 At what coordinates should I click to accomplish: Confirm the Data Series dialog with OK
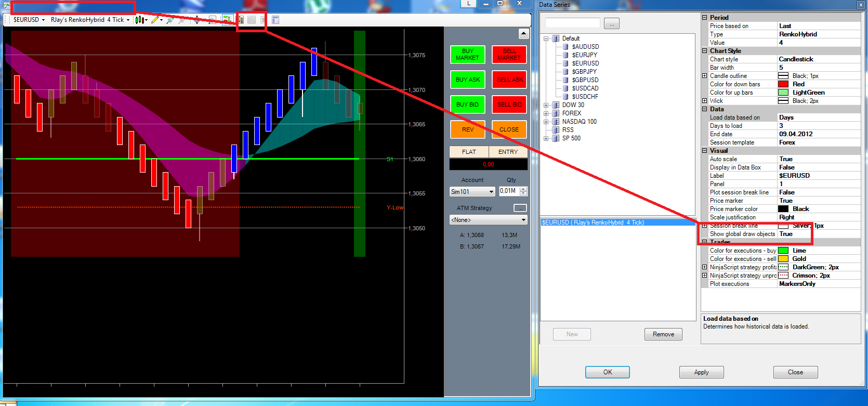608,372
